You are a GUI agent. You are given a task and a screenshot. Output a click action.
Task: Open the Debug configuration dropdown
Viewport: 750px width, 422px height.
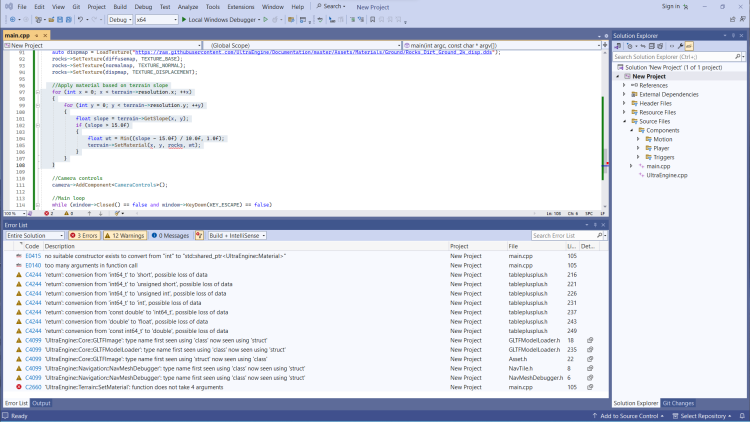click(120, 20)
